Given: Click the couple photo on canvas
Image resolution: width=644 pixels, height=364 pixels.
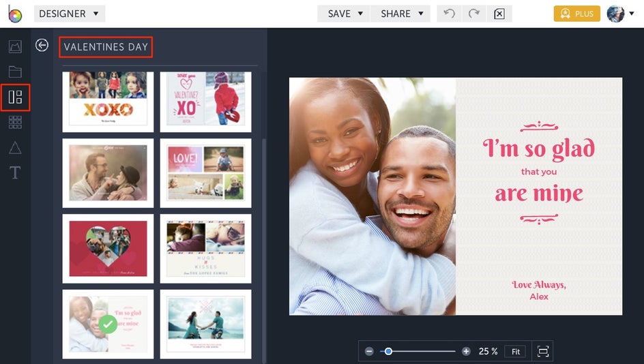Looking at the screenshot, I should point(372,196).
